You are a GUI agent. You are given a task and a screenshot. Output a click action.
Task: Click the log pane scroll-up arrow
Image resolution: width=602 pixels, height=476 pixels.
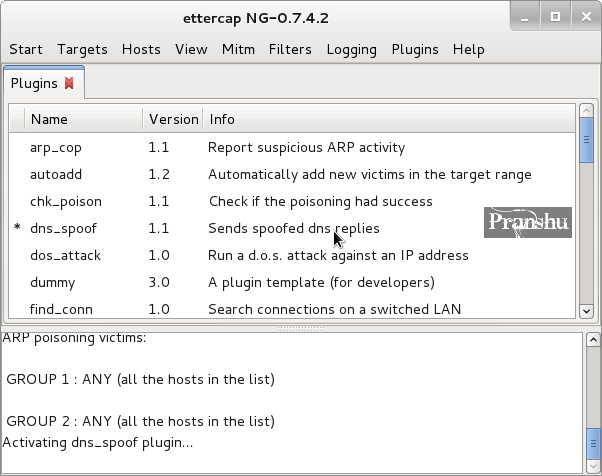(593, 340)
